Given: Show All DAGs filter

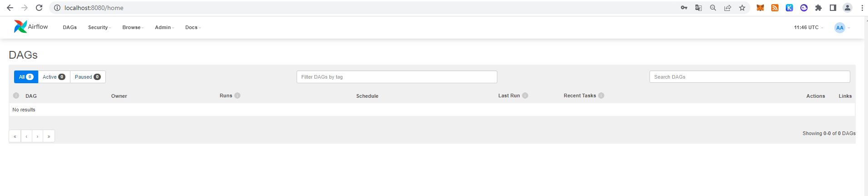Looking at the screenshot, I should coord(26,77).
